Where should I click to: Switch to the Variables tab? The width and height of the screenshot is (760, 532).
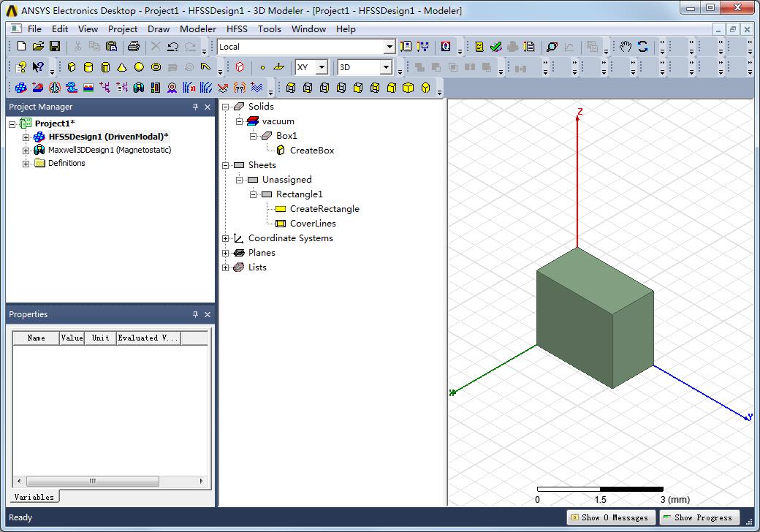(x=34, y=497)
